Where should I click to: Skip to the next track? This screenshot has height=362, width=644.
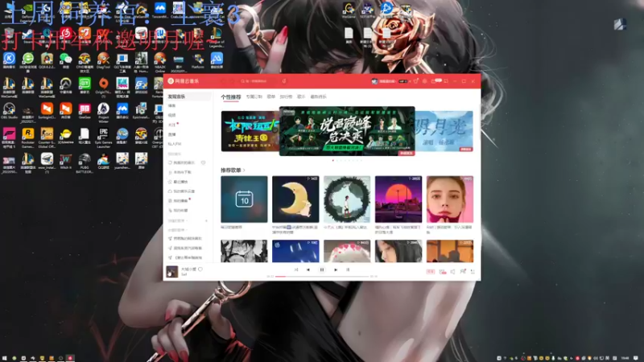pos(336,269)
